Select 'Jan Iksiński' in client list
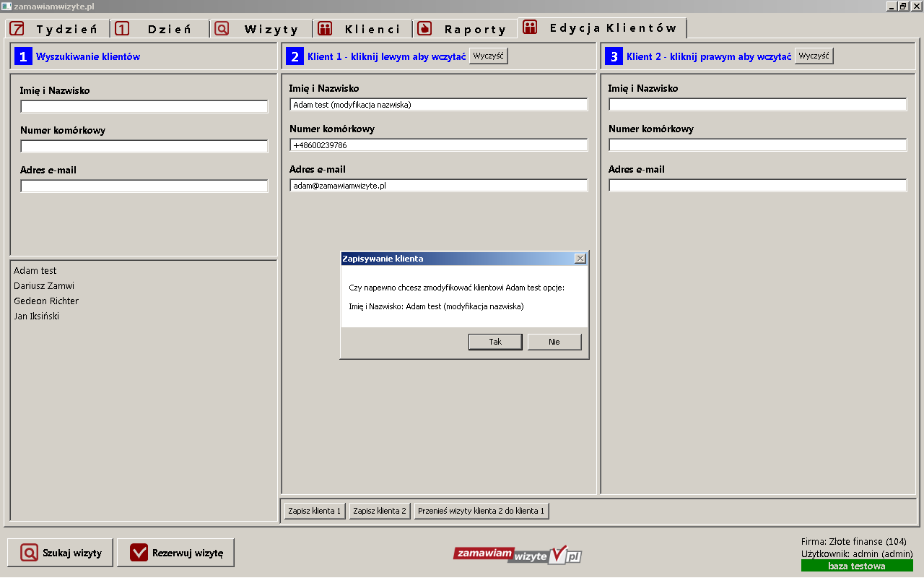The width and height of the screenshot is (924, 578). pyautogui.click(x=37, y=316)
